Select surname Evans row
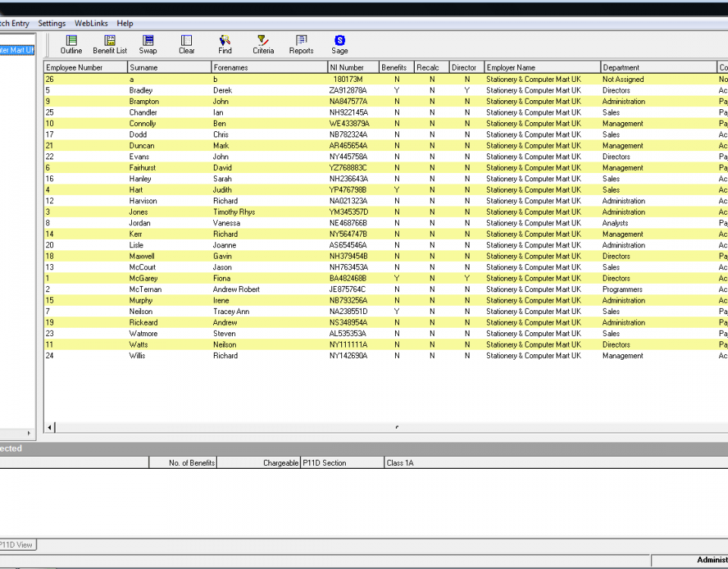728x569 pixels. (x=140, y=157)
